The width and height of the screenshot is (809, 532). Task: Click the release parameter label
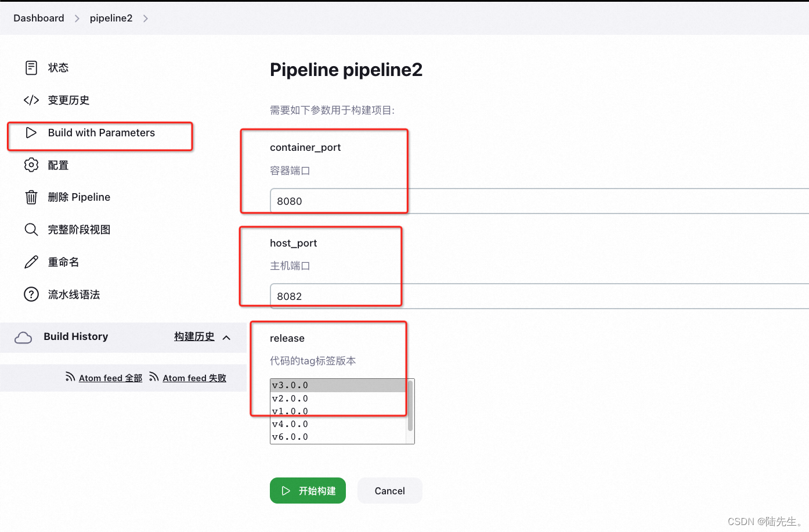(x=287, y=338)
